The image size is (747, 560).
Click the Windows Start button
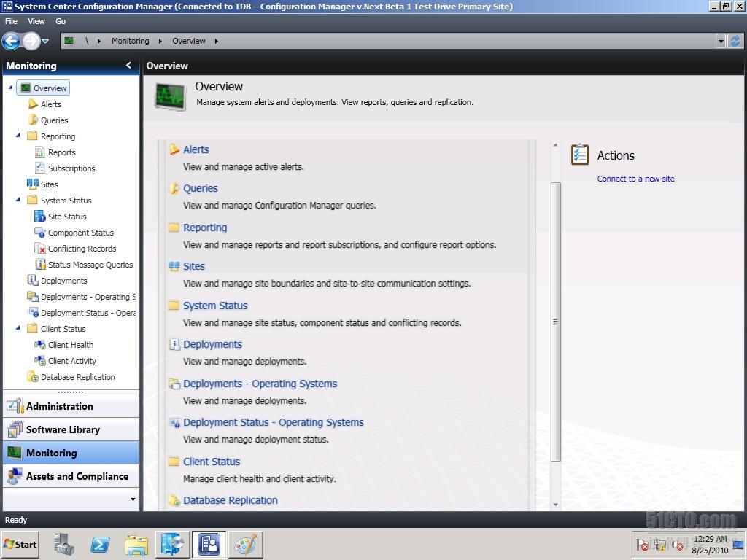[x=20, y=544]
